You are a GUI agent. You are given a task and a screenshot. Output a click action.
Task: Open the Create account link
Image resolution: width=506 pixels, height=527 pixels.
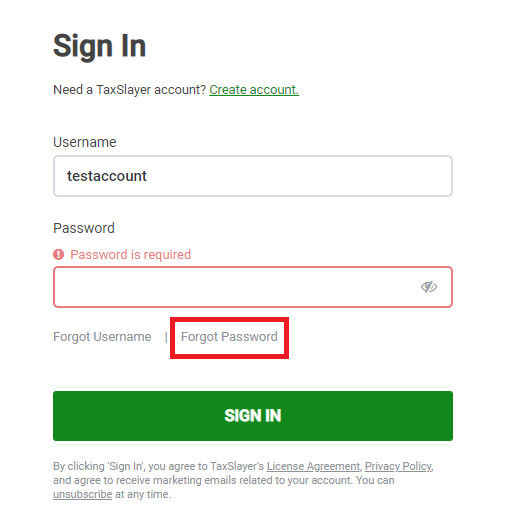coord(254,90)
